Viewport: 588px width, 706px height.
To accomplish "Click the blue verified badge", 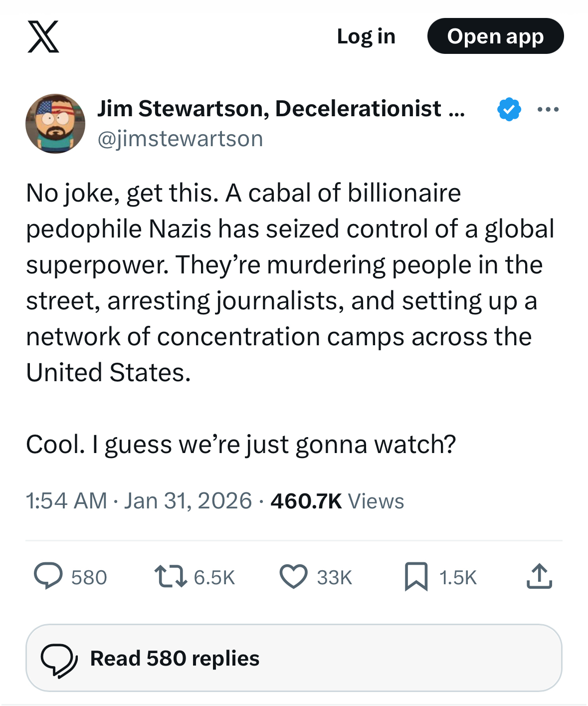I will click(509, 109).
